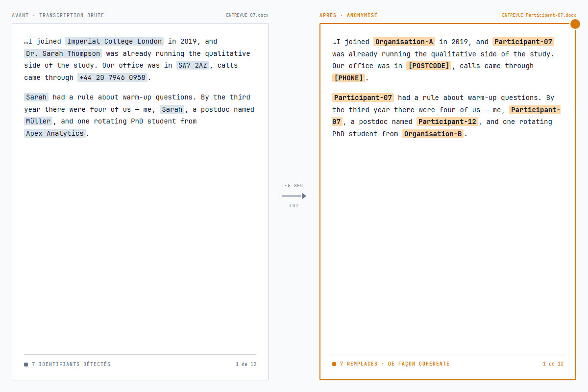Toggle the Dr. Sarah Thompson detected identifier
The width and height of the screenshot is (588, 392).
[x=63, y=53]
